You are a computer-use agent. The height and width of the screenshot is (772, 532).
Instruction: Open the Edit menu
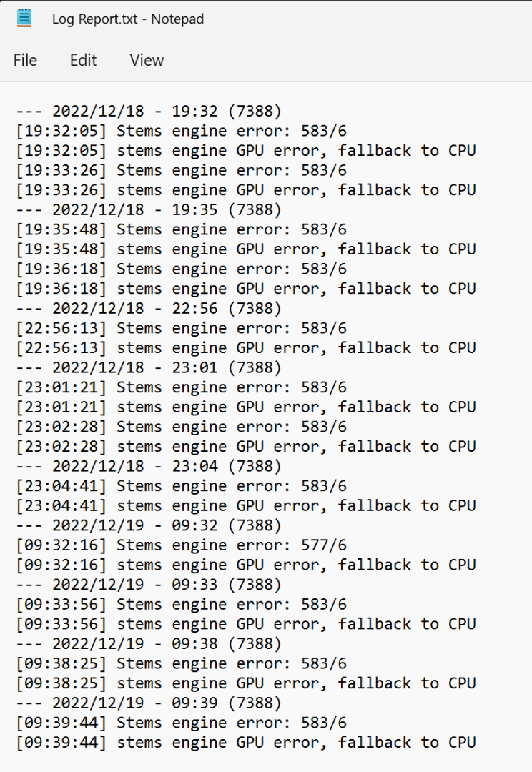coord(83,60)
